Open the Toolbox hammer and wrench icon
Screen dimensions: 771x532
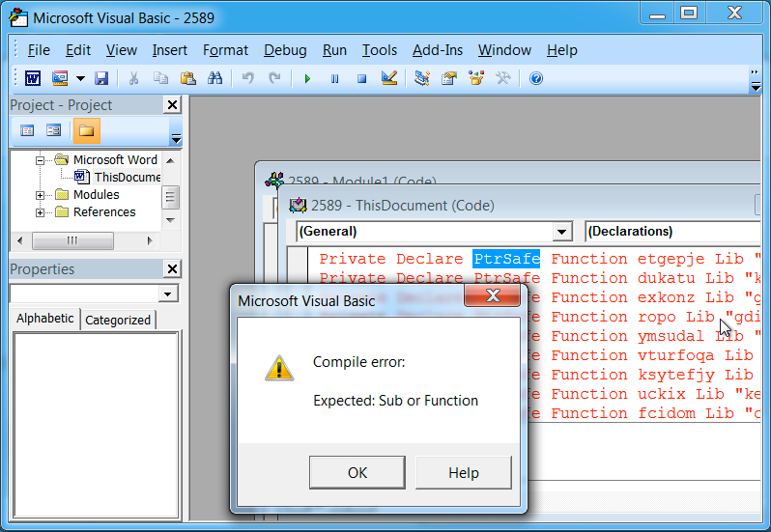pyautogui.click(x=503, y=78)
